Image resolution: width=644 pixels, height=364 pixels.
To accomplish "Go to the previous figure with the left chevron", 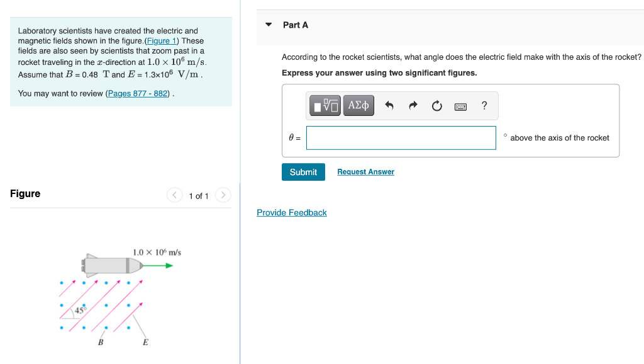I will [175, 195].
